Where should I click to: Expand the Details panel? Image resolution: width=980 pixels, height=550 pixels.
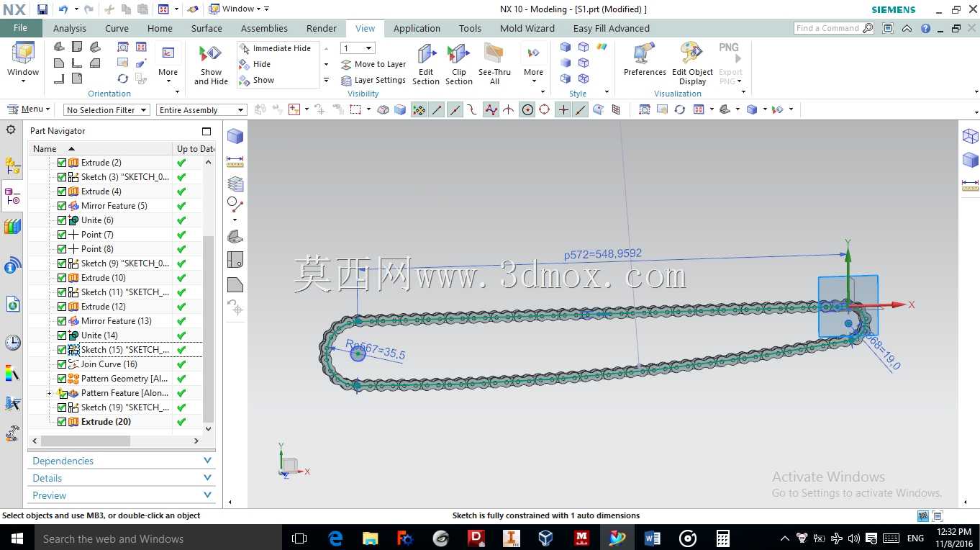[121, 478]
